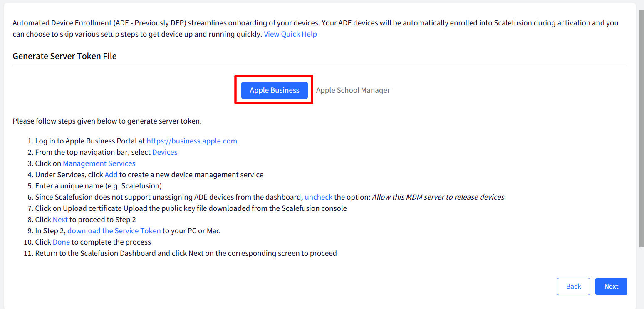The image size is (644, 309).
Task: Click the blue Add word in step 4
Action: 111,175
